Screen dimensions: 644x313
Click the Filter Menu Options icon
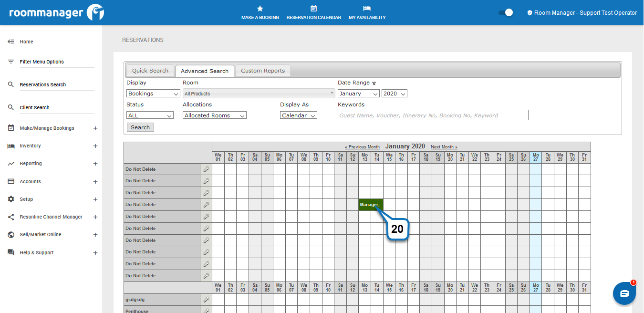(x=11, y=62)
